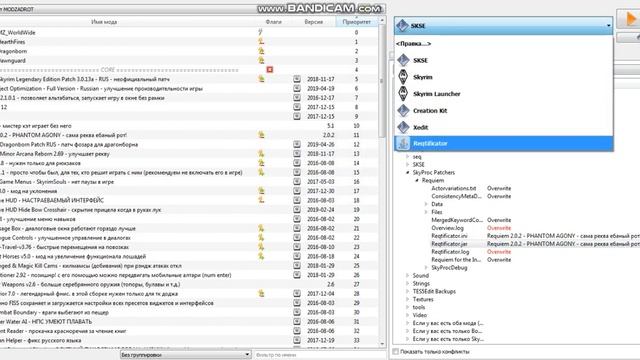Click category icon of Kill Cams row
640x360 pixels.
click(297, 266)
